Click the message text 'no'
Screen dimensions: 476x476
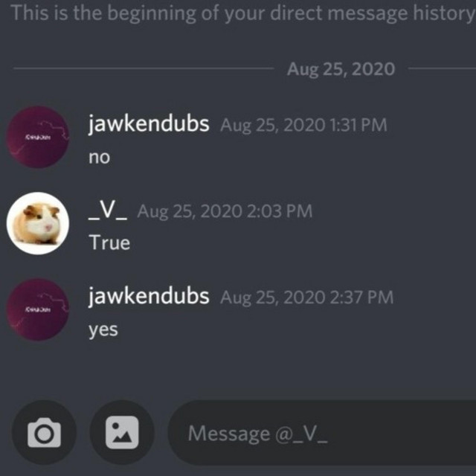99,158
